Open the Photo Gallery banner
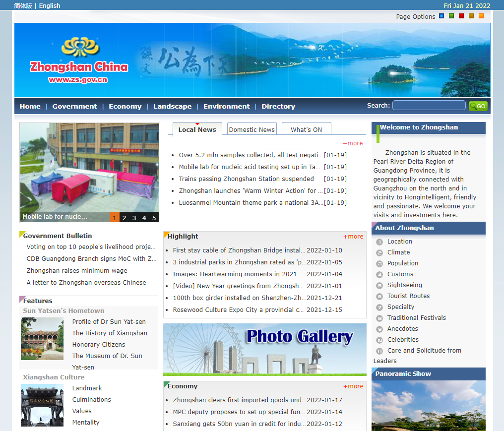Image resolution: width=504 pixels, height=431 pixels. [x=265, y=349]
